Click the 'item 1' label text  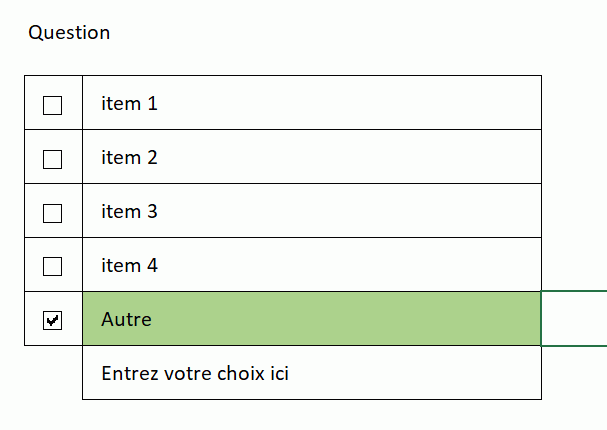[x=129, y=103]
